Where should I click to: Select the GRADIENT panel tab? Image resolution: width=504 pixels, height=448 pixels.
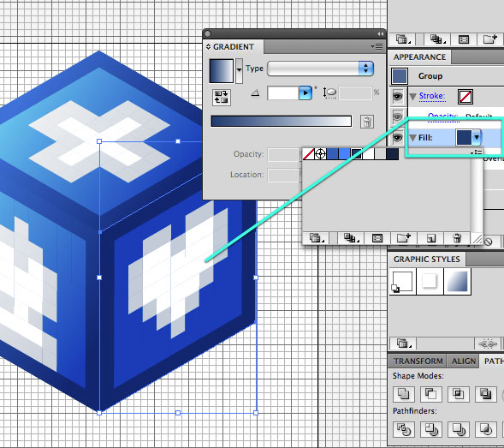pos(234,46)
